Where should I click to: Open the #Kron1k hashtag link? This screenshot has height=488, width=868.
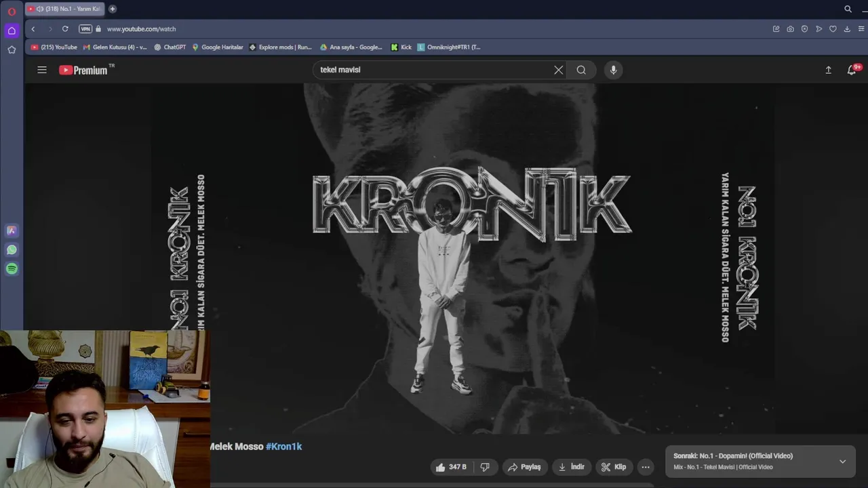pos(283,447)
